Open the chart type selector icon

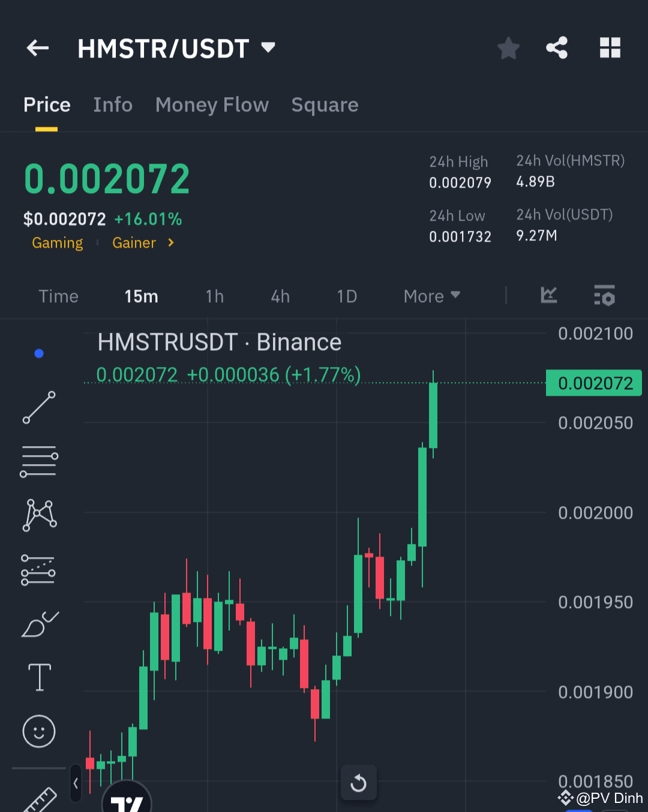click(548, 296)
